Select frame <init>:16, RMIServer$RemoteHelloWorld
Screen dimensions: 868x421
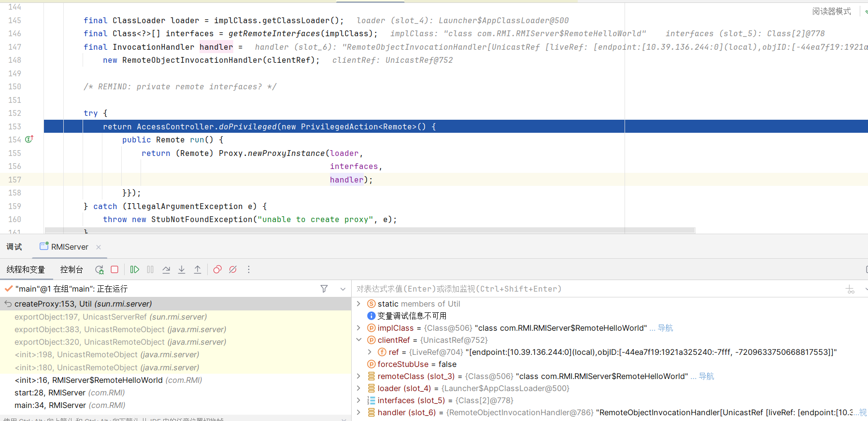(x=175, y=380)
